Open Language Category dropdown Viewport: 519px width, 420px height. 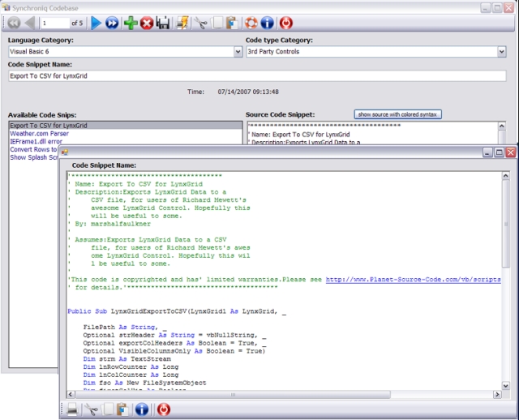238,52
